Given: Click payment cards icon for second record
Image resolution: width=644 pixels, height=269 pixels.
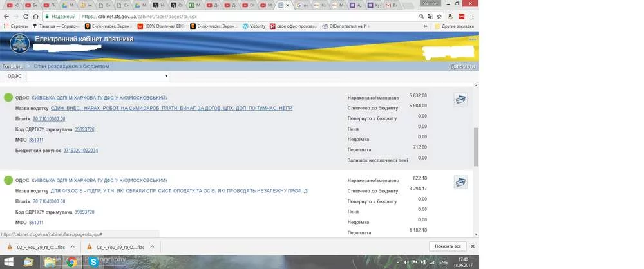Looking at the screenshot, I should point(460,182).
